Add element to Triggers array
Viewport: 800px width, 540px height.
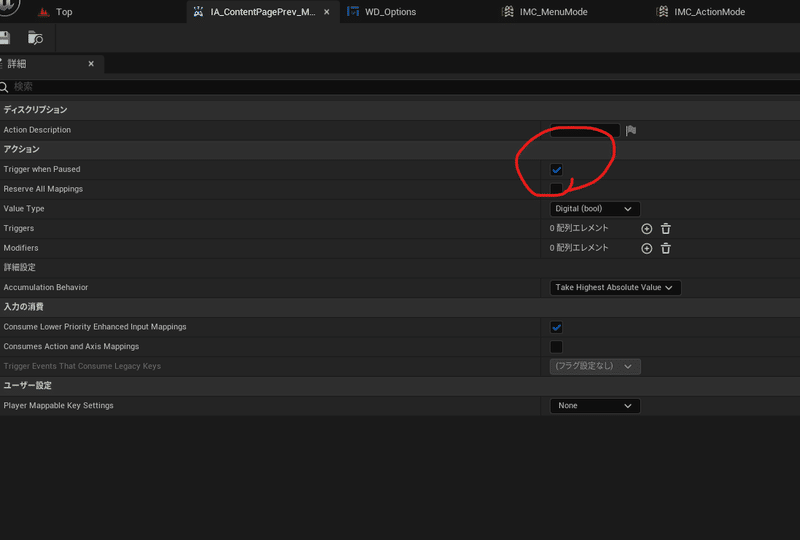[646, 229]
